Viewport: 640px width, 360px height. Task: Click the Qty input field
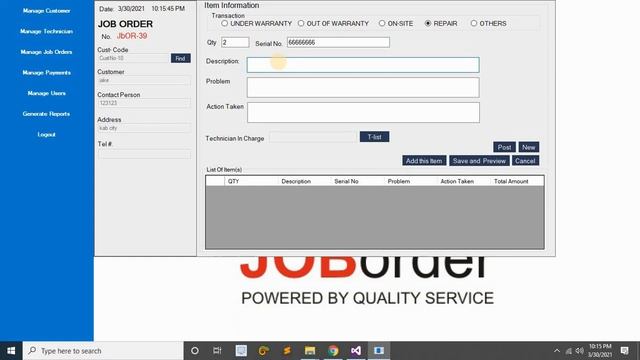(x=235, y=42)
